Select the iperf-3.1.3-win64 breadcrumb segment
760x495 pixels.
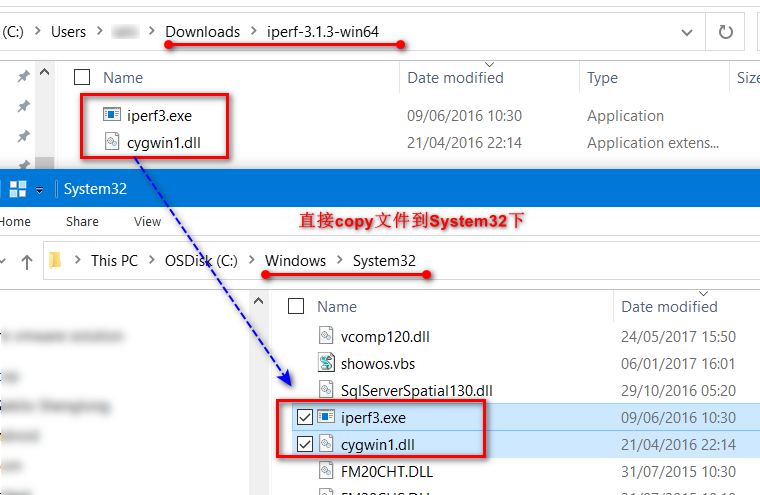pyautogui.click(x=323, y=32)
